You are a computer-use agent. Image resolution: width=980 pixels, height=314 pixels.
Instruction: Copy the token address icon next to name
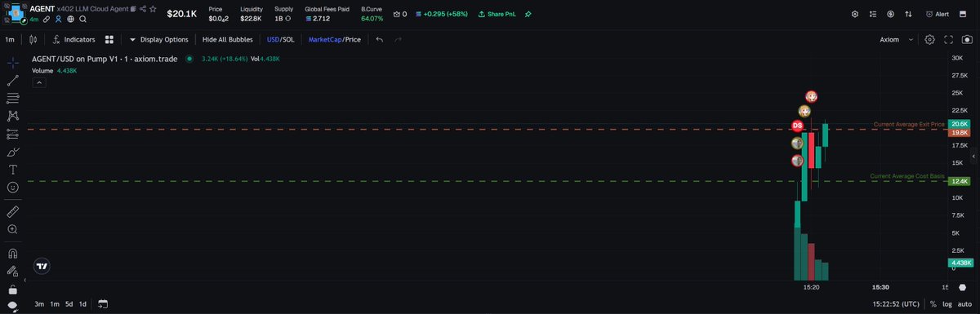click(133, 9)
